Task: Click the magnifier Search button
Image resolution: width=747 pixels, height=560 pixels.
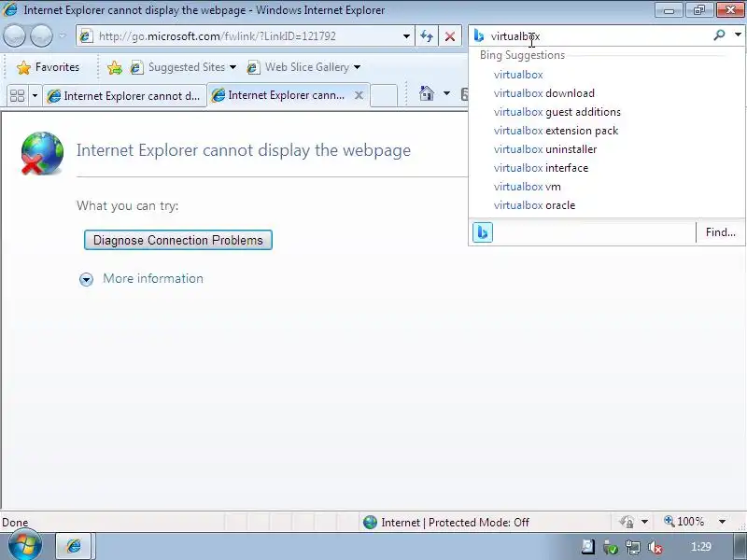Action: coord(719,35)
